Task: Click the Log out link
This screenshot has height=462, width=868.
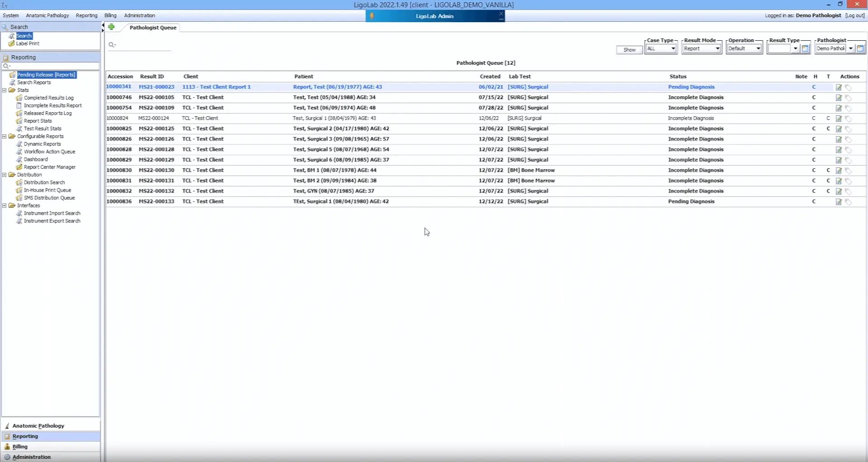Action: coord(855,15)
